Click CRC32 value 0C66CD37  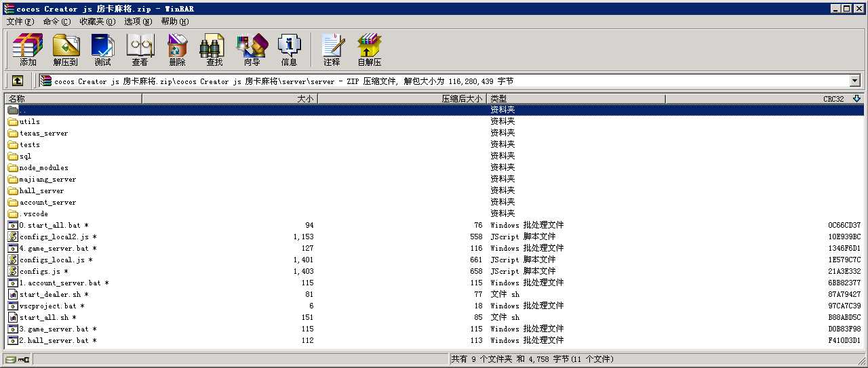(844, 226)
